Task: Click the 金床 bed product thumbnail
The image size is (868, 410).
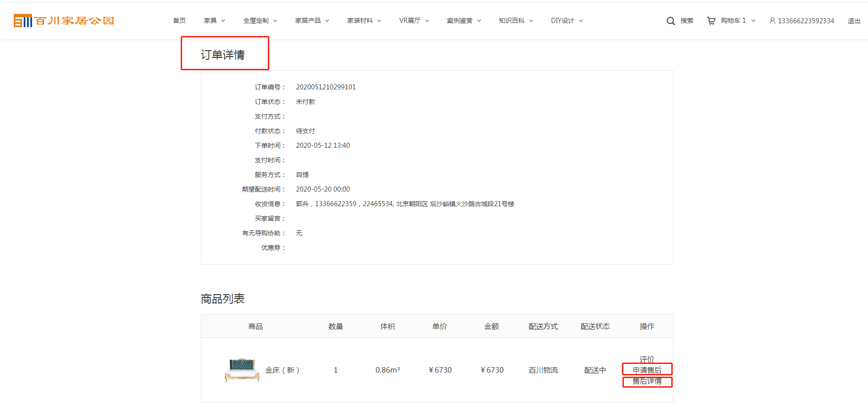Action: [x=242, y=370]
